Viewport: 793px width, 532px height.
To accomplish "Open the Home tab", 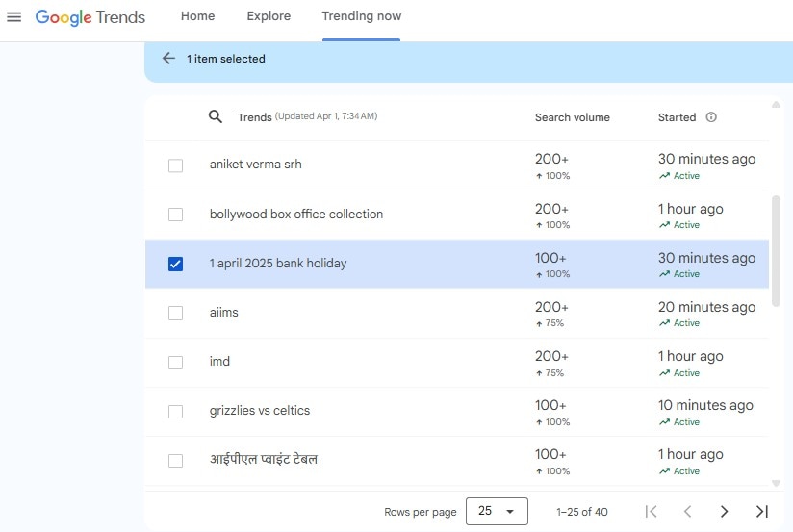I will [198, 16].
